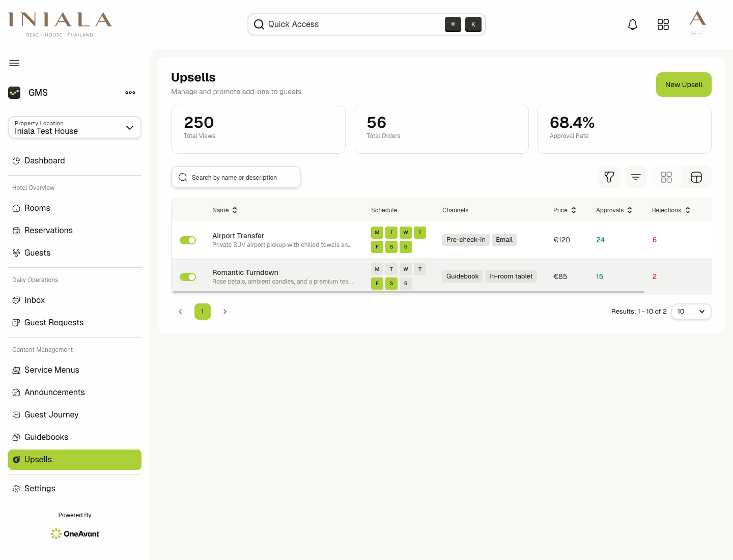Screen dimensions: 733x560
Task: Click the New Upsell button
Action: click(x=684, y=85)
